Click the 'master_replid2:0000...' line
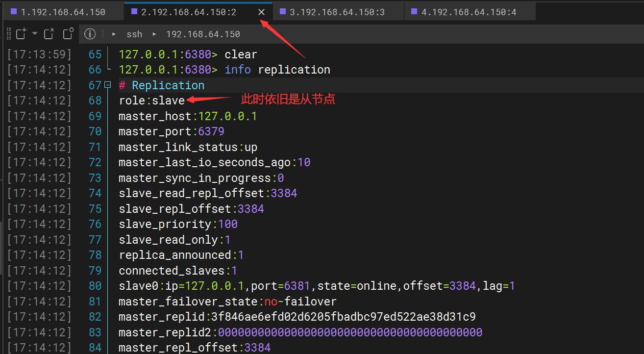The height and width of the screenshot is (354, 644). (x=300, y=332)
